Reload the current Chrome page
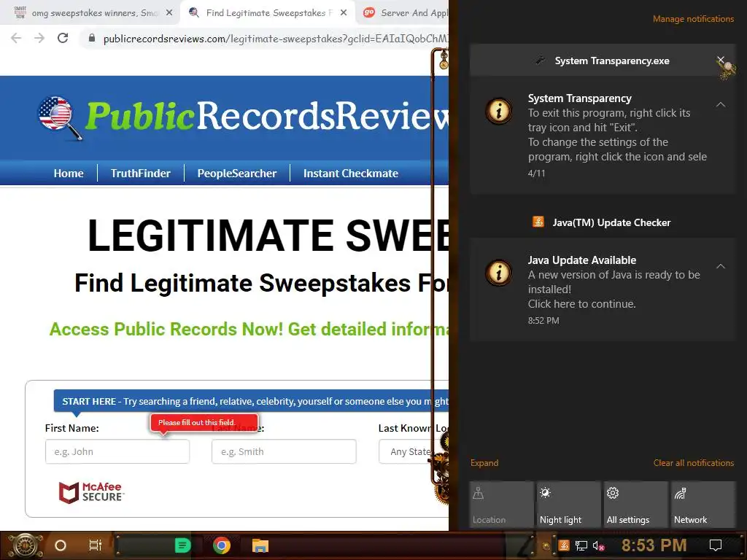Image resolution: width=747 pixels, height=560 pixels. [x=63, y=38]
